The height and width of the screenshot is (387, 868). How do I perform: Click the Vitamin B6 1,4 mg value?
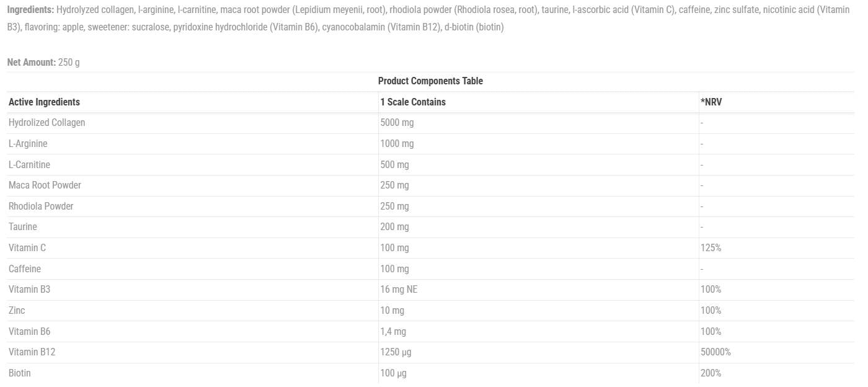click(392, 331)
